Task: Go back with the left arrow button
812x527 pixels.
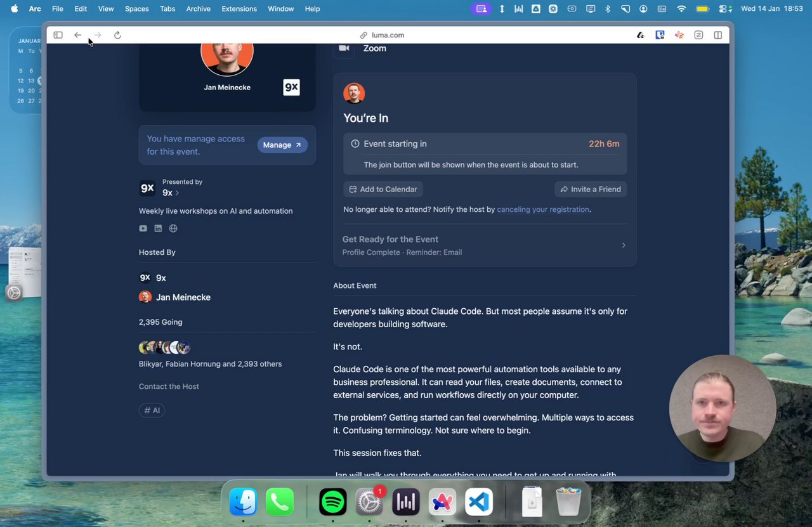Action: point(77,35)
